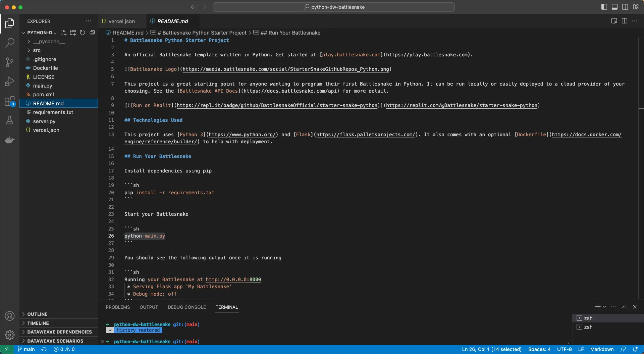The height and width of the screenshot is (354, 644).
Task: Select the second zsh terminal session
Action: click(608, 327)
